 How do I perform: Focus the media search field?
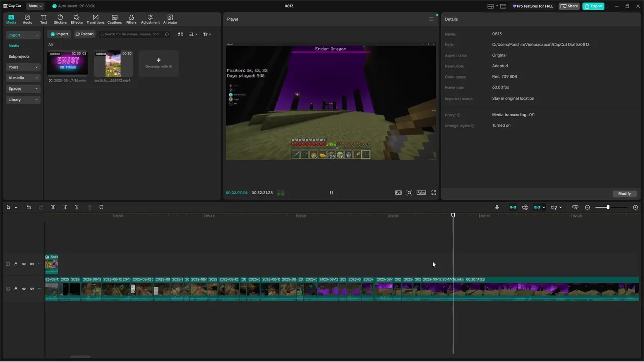point(134,34)
